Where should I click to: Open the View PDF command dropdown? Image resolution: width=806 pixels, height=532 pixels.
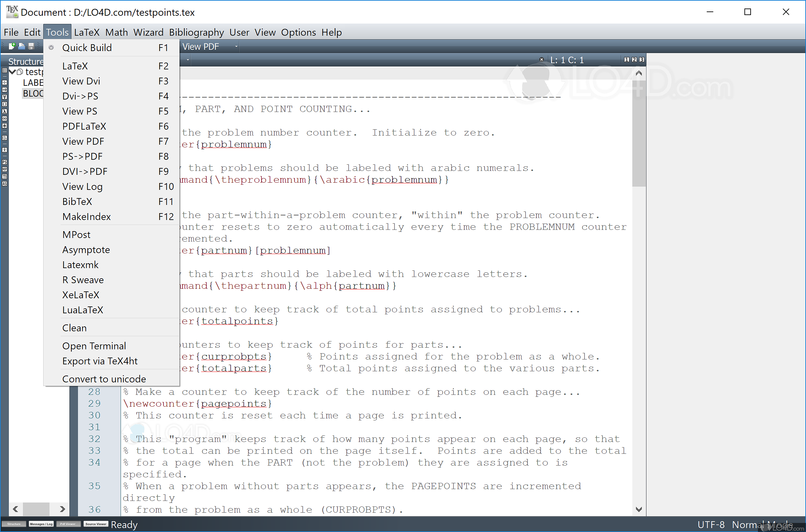coord(236,46)
